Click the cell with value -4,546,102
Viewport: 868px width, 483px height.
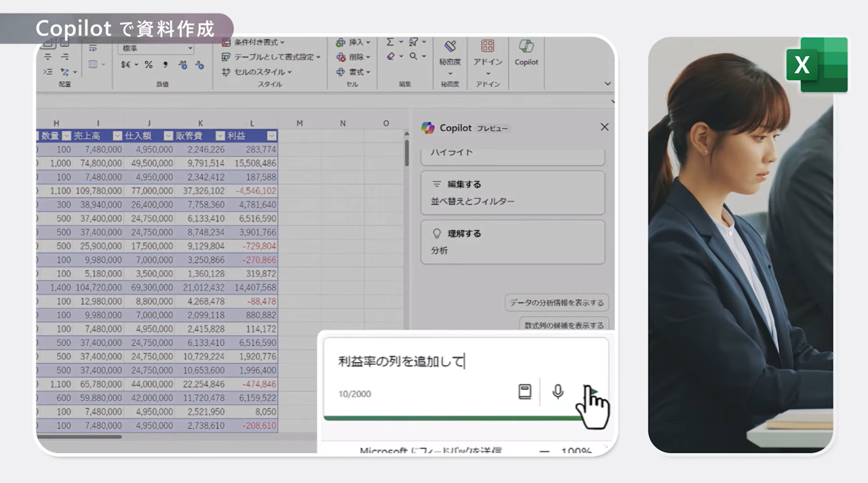252,191
